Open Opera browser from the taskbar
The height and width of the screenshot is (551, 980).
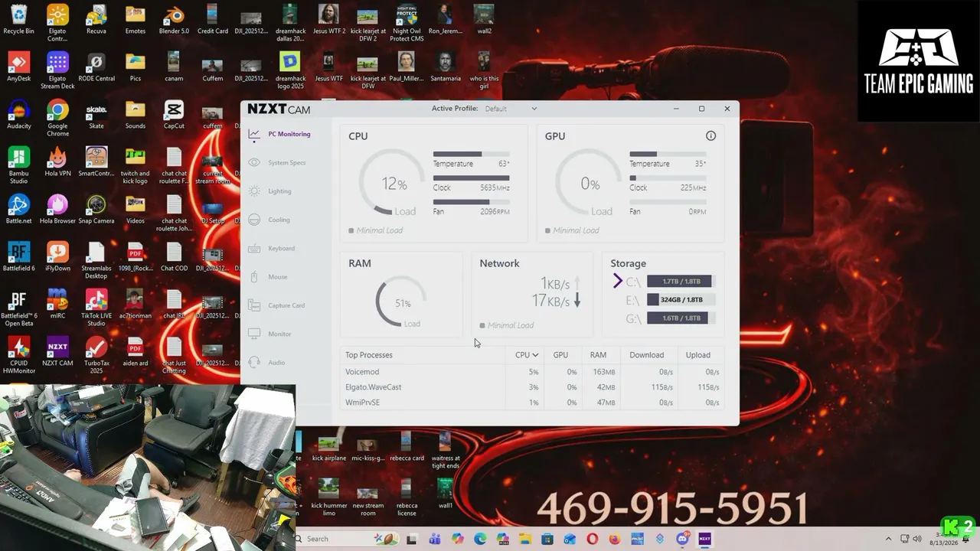592,539
